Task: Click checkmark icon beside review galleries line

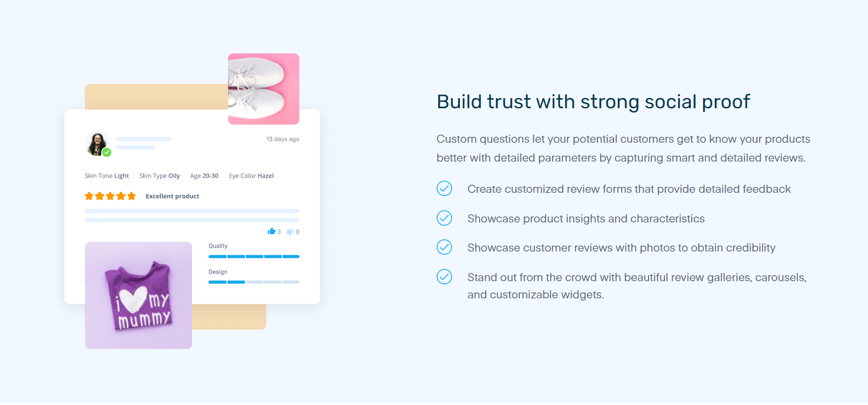Action: [x=444, y=277]
